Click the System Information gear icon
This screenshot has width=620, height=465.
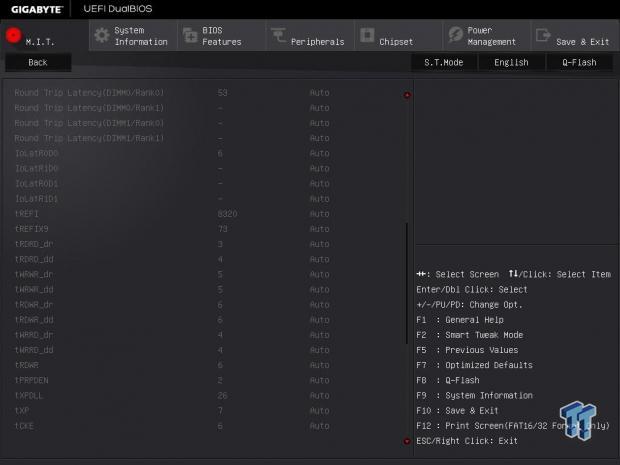[102, 36]
